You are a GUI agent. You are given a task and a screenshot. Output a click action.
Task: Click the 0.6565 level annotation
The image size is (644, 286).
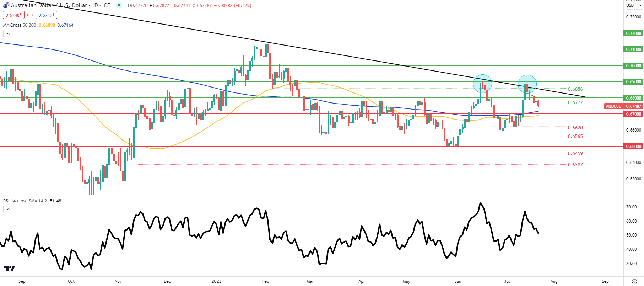click(575, 136)
